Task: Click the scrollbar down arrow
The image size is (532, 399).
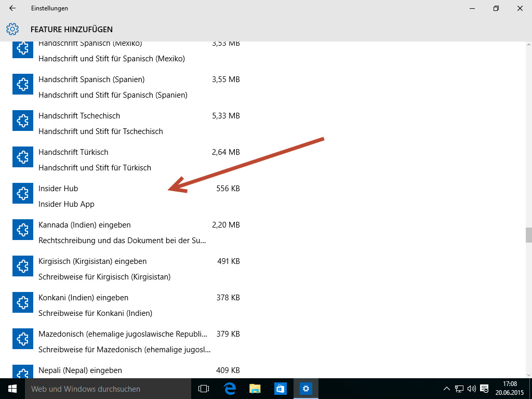Action: click(528, 375)
